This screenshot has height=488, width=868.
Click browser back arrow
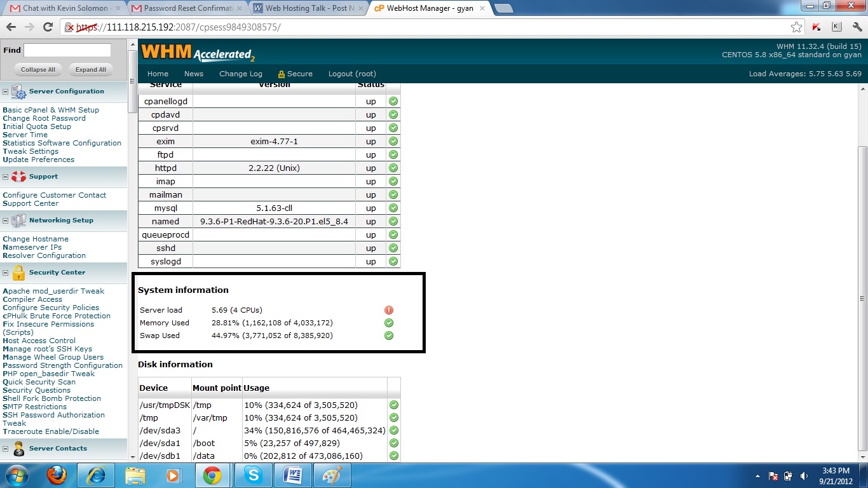coord(11,27)
